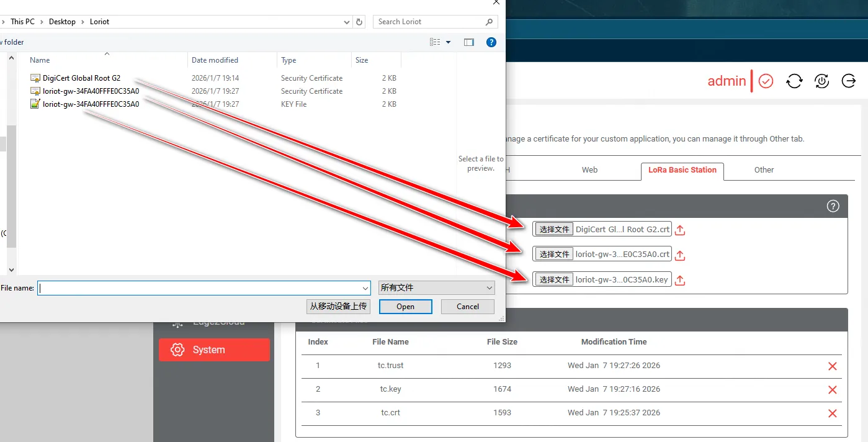Click the upload icon next to loriot .crt file
868x442 pixels.
click(680, 255)
